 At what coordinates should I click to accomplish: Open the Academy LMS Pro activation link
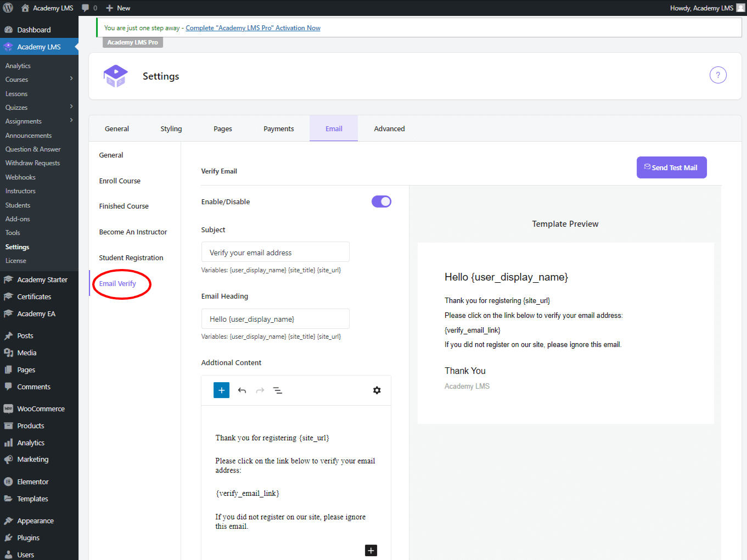[252, 27]
